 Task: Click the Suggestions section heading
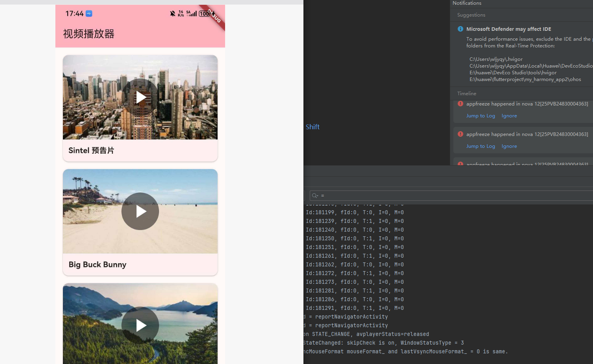(471, 15)
